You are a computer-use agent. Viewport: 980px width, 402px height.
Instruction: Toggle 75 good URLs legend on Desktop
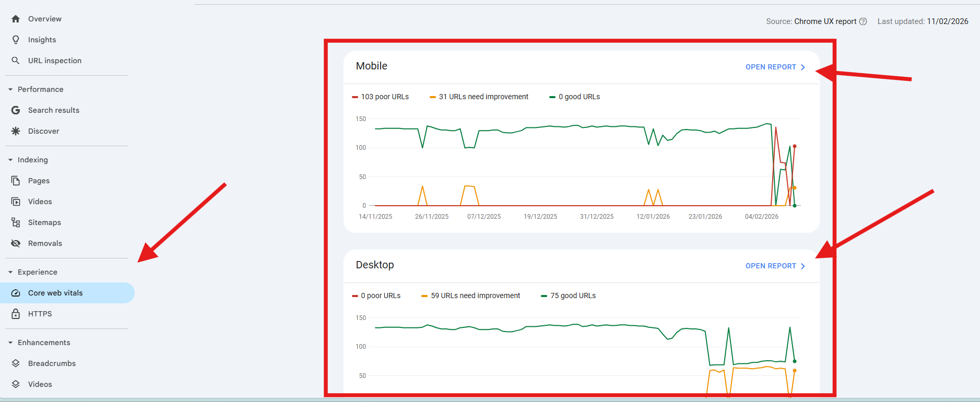tap(569, 295)
